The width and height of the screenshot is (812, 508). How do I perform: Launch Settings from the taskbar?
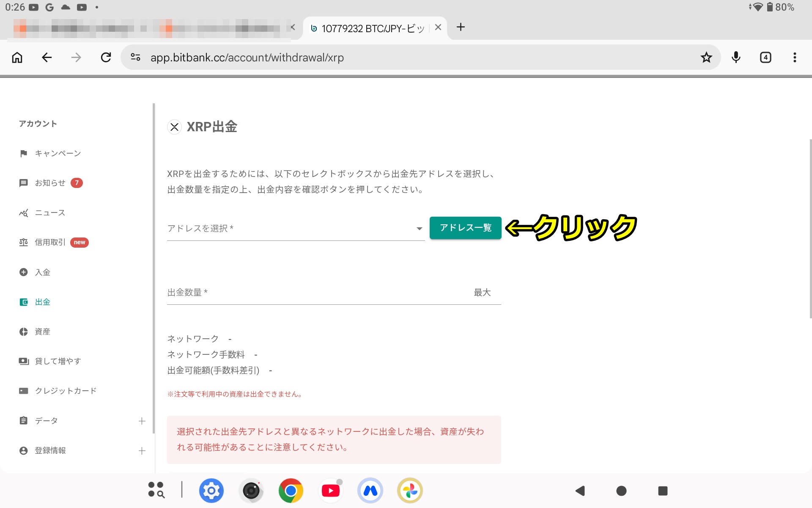211,491
